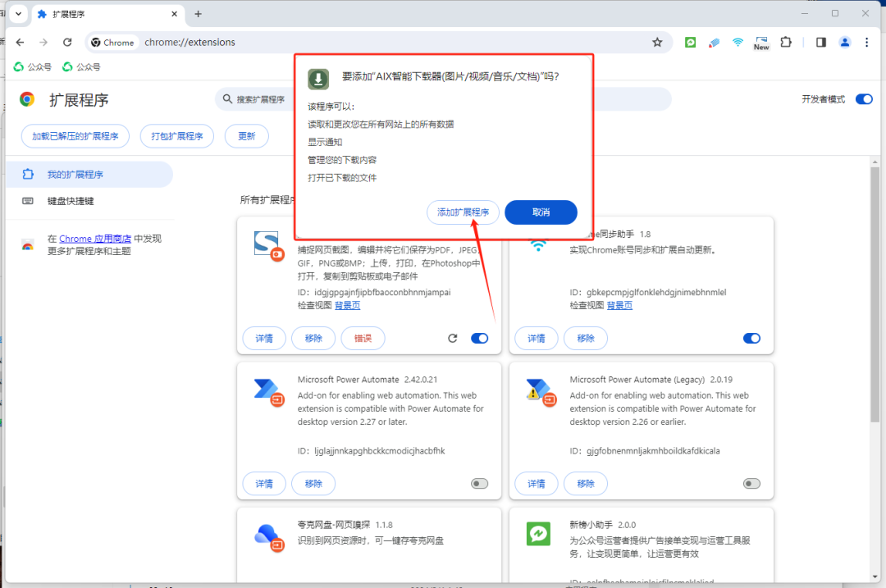Reload the extensions page
Screen dimensions: 886x588
67,43
